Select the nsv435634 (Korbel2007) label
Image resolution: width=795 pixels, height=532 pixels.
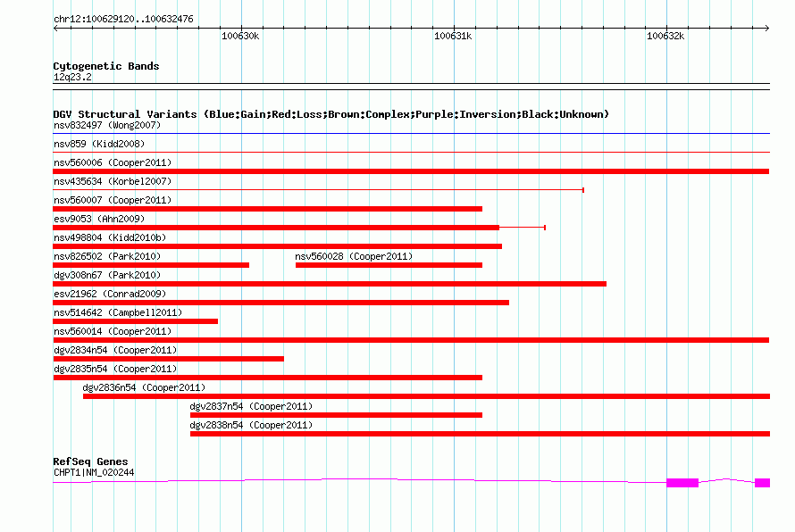coord(113,181)
